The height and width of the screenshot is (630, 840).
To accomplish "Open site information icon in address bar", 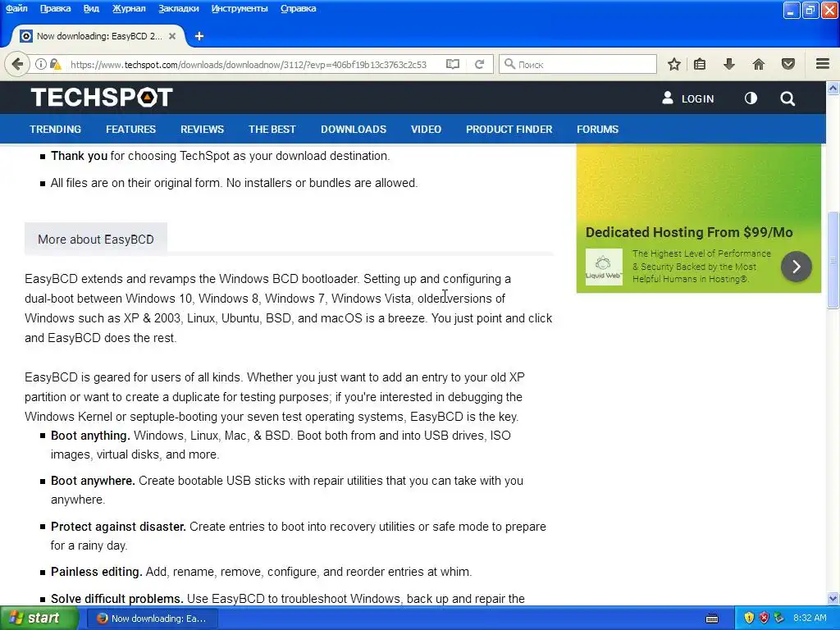I will pyautogui.click(x=41, y=64).
